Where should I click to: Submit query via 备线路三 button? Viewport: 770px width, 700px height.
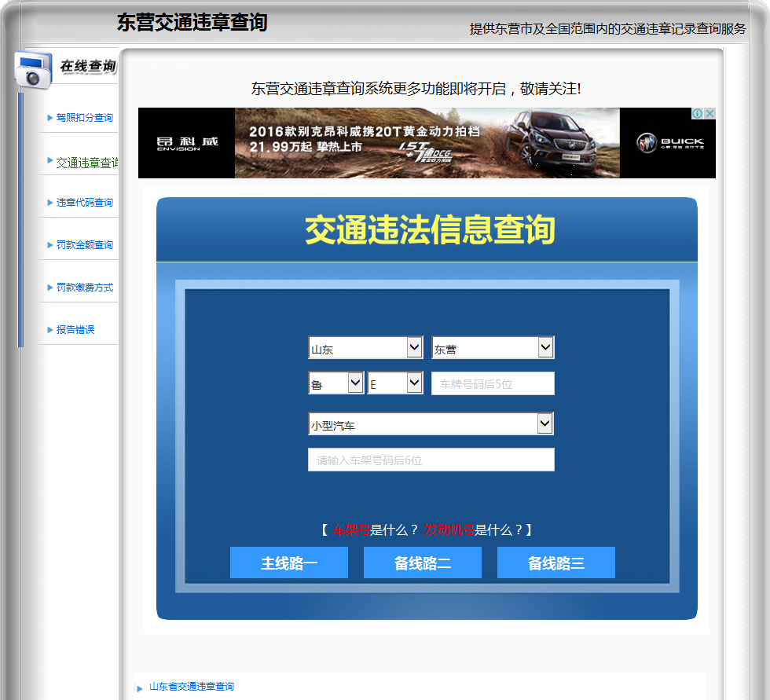point(556,563)
